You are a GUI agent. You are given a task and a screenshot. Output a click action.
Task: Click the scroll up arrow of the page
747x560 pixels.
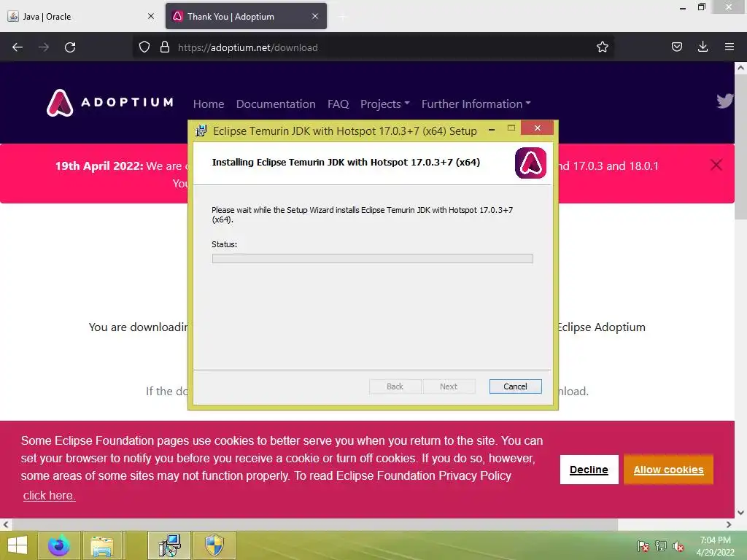(740, 68)
